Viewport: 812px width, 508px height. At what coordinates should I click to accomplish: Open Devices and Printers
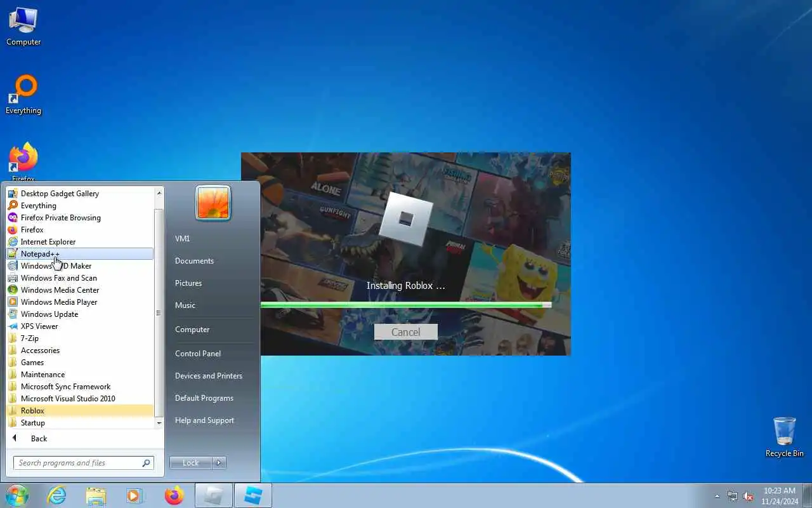coord(209,375)
